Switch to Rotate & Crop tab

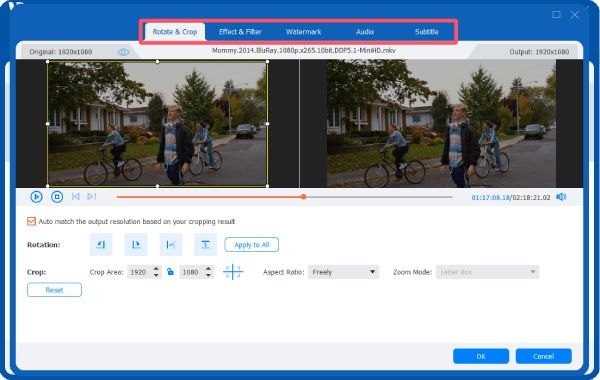(x=175, y=32)
